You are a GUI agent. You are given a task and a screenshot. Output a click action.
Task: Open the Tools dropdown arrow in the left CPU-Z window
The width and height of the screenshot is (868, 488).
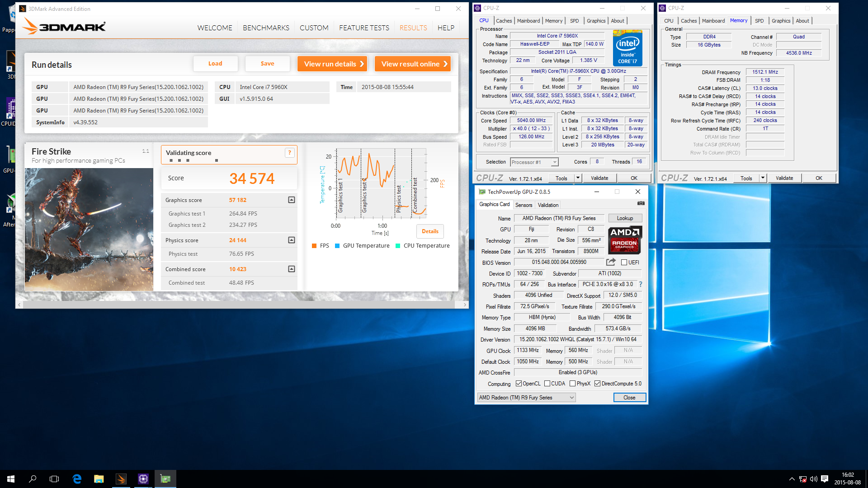(x=578, y=178)
